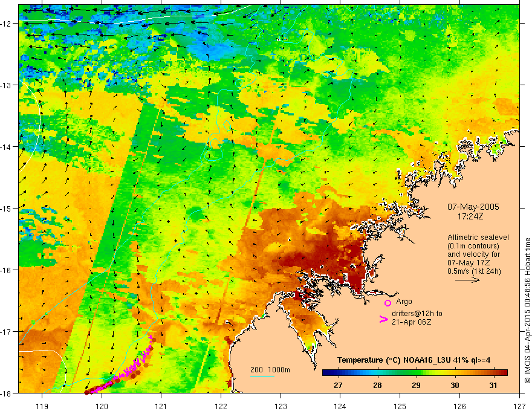Click the IMOS copyright timestamp text
This screenshot has height=411, width=532.
click(527, 311)
